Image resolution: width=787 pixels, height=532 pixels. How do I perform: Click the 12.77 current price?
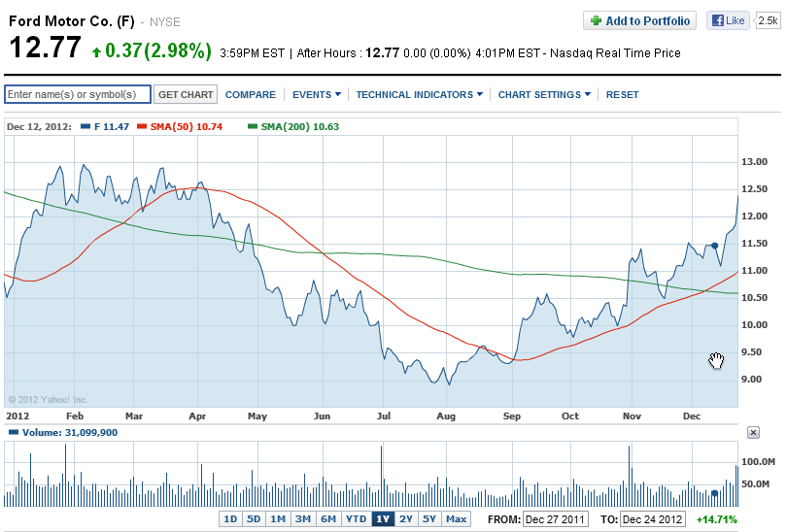[x=45, y=48]
